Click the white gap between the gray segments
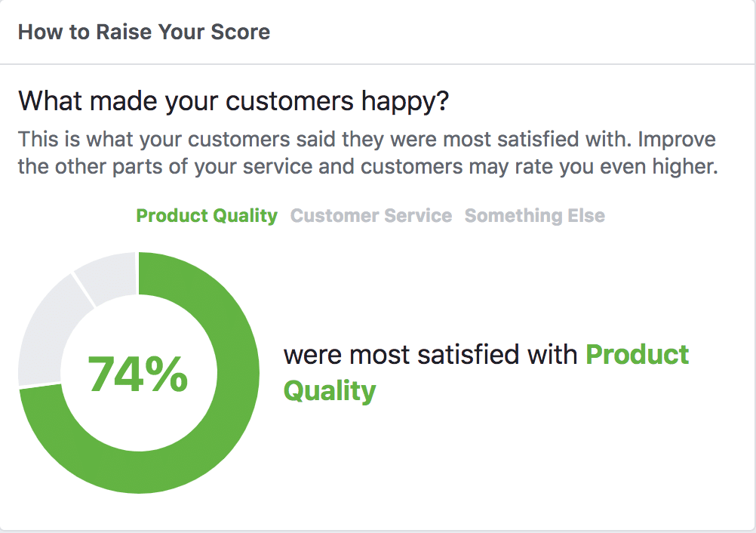Viewport: 756px width, 533px height. point(84,290)
